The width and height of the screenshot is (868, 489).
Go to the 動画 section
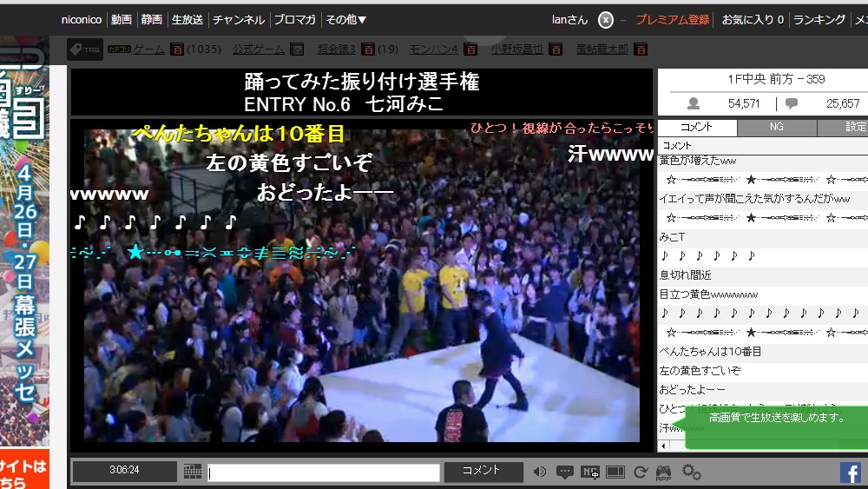point(122,19)
